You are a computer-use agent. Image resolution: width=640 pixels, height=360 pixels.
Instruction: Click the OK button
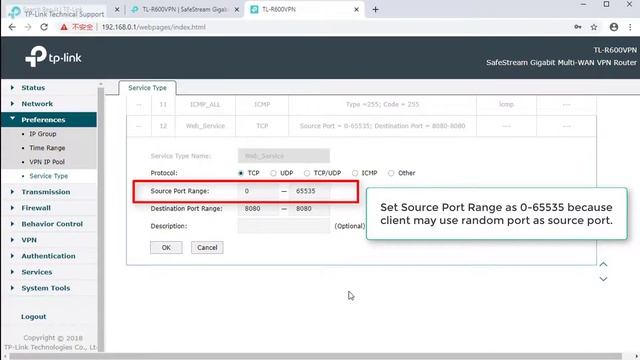pyautogui.click(x=166, y=247)
